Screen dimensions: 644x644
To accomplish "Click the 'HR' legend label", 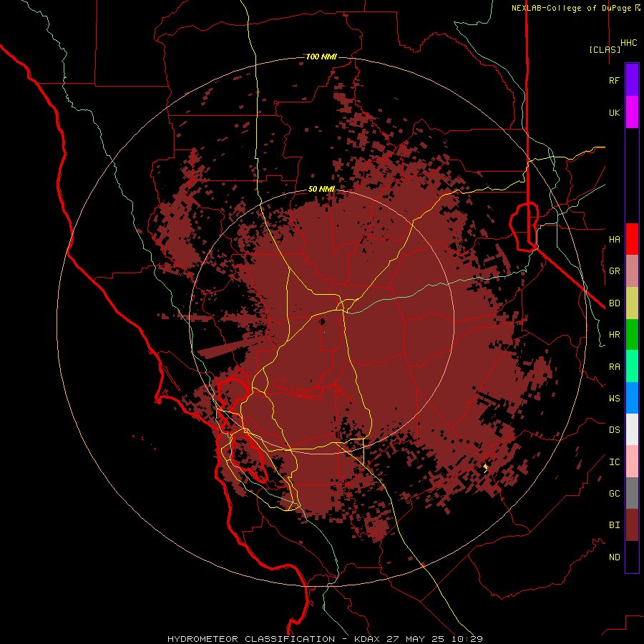I will point(615,335).
